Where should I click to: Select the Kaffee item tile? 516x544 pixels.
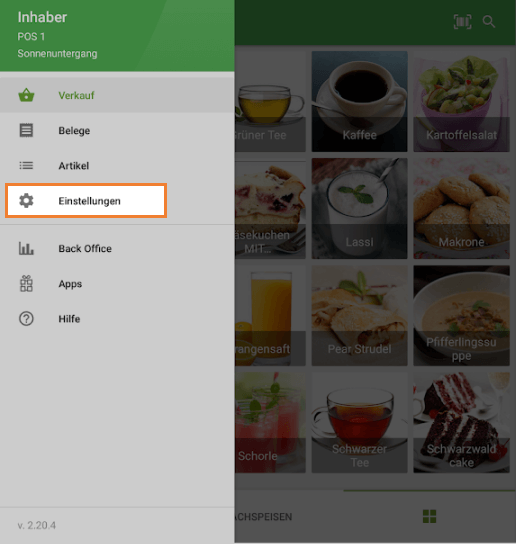pyautogui.click(x=359, y=101)
